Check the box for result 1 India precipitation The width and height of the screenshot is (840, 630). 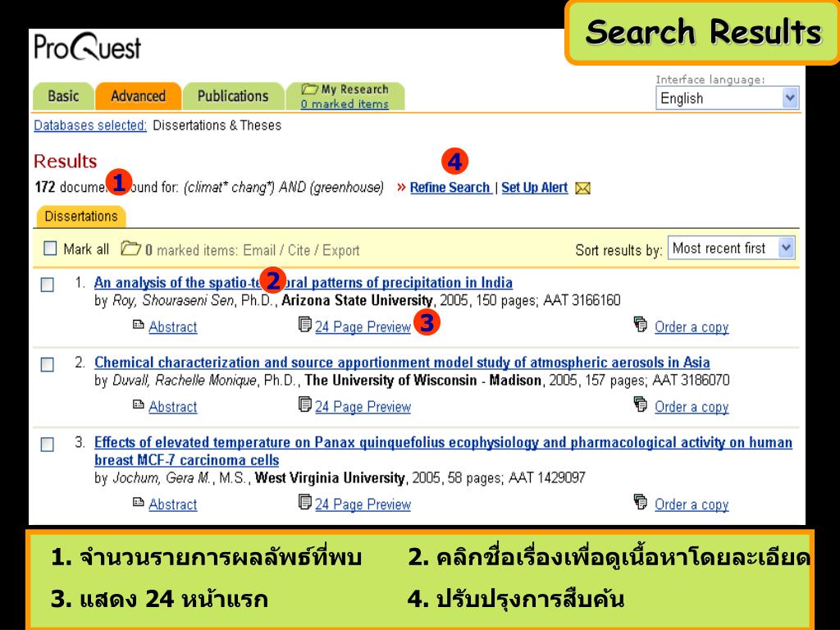pyautogui.click(x=47, y=285)
